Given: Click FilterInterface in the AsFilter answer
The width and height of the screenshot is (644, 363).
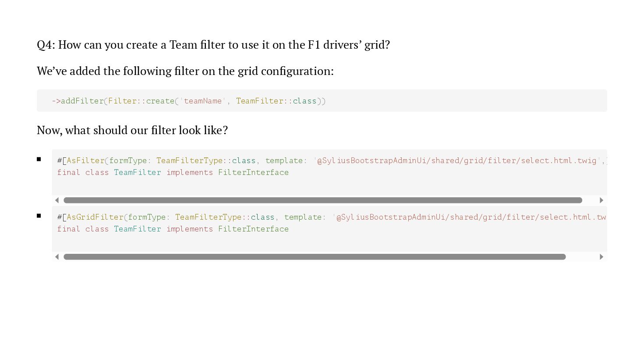Looking at the screenshot, I should [x=253, y=172].
